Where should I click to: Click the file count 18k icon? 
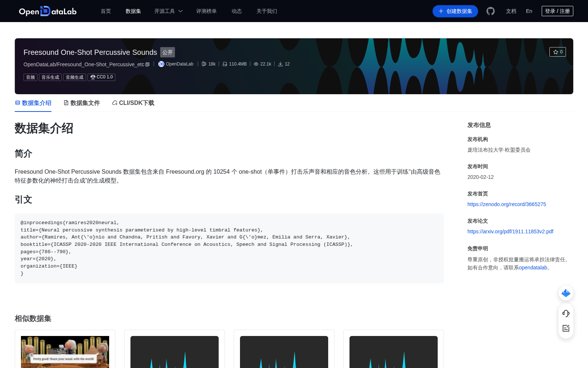tap(204, 64)
